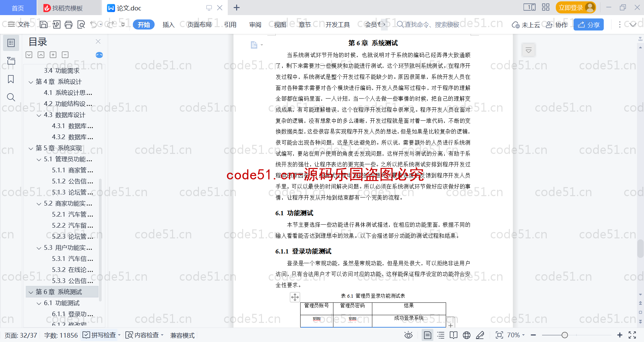Open the app grid icon in title bar
644x342 pixels.
[x=546, y=7]
